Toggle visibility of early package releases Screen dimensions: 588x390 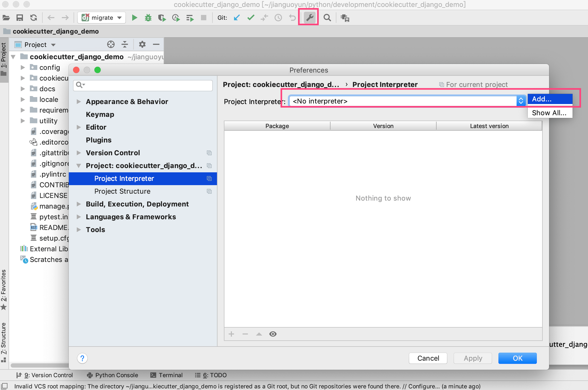[273, 334]
